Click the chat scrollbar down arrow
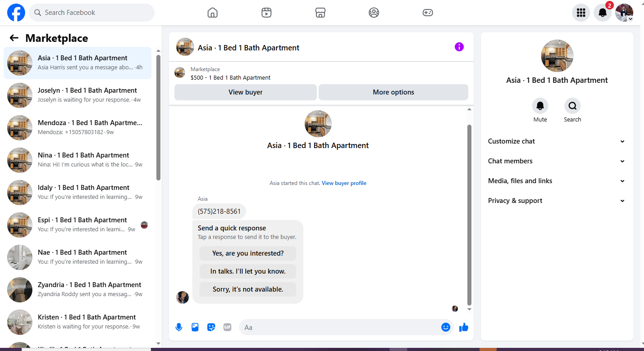This screenshot has width=644, height=351. coord(470,309)
